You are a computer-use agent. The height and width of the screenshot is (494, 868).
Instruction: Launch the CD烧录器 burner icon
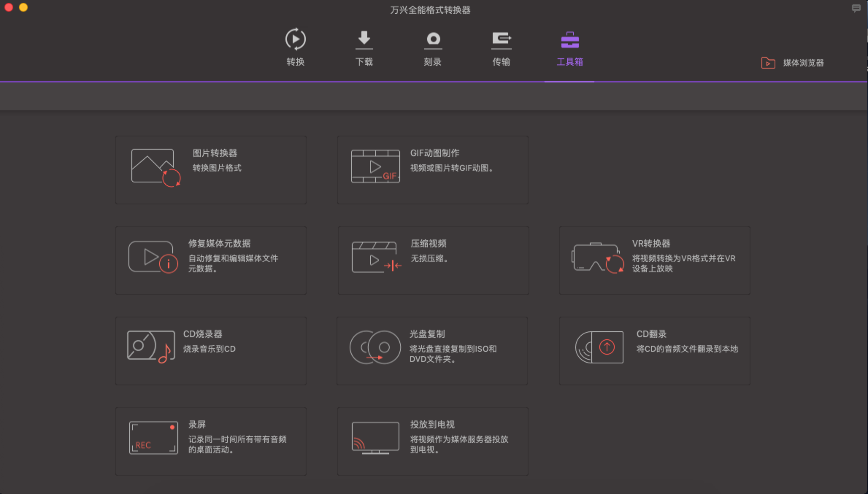coord(151,347)
